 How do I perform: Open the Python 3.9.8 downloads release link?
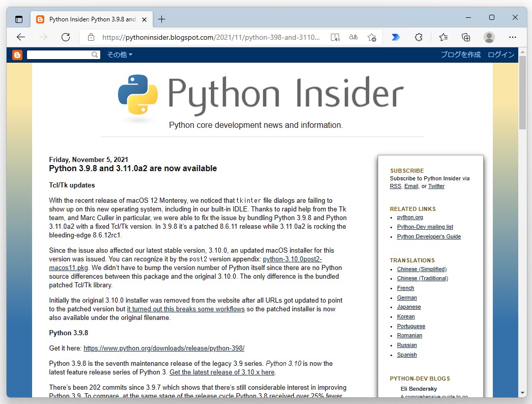click(x=164, y=348)
